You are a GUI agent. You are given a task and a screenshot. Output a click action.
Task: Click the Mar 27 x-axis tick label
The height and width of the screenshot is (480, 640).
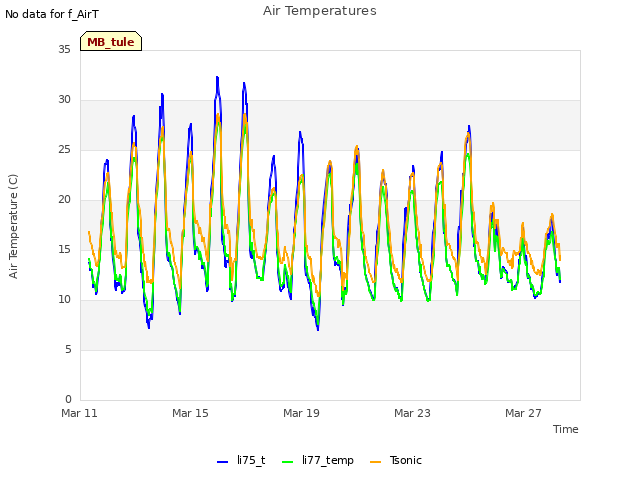523,413
